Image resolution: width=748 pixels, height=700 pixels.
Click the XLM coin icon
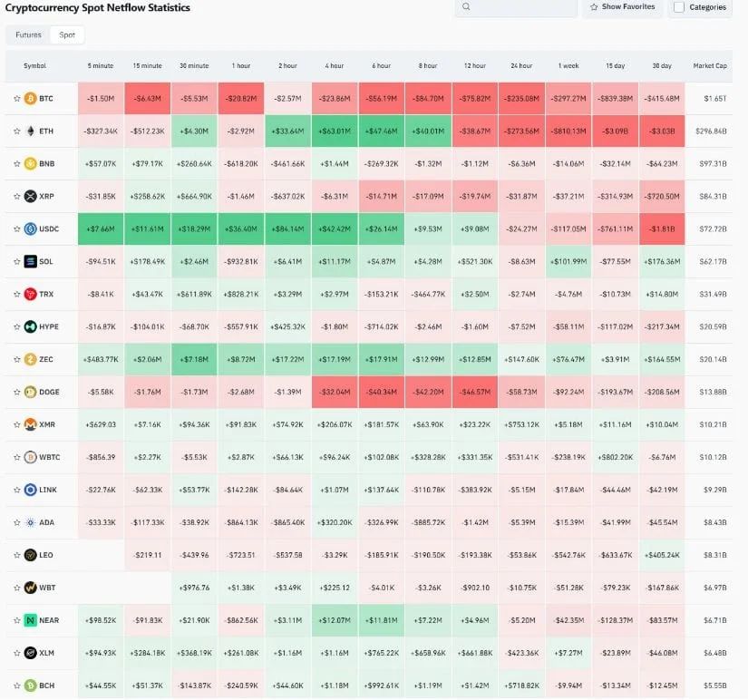pyautogui.click(x=30, y=653)
